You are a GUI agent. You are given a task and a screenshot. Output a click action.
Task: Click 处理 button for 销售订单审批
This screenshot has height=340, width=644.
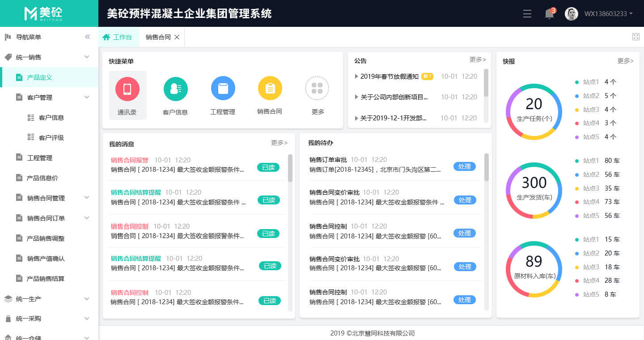[x=465, y=166]
